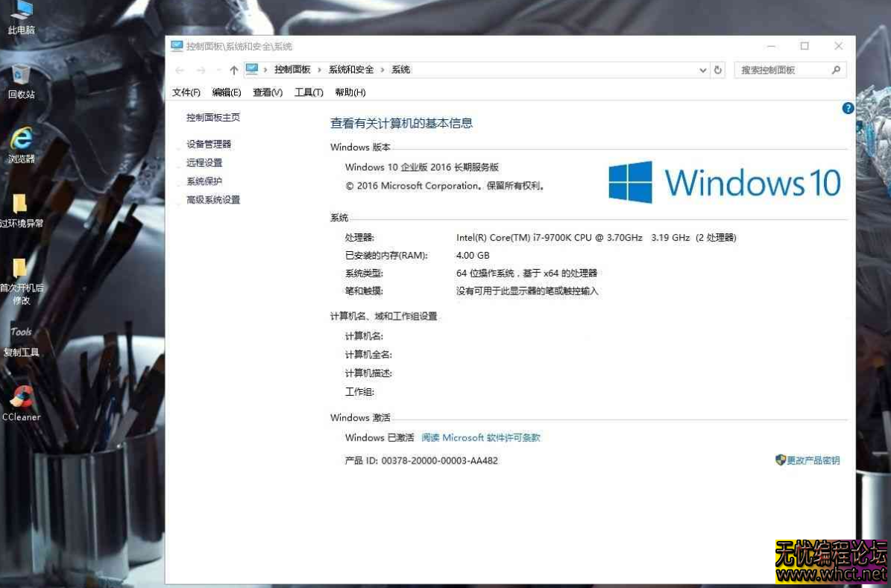Screen dimensions: 891x588
Task: Click the forward navigation arrow
Action: point(201,70)
